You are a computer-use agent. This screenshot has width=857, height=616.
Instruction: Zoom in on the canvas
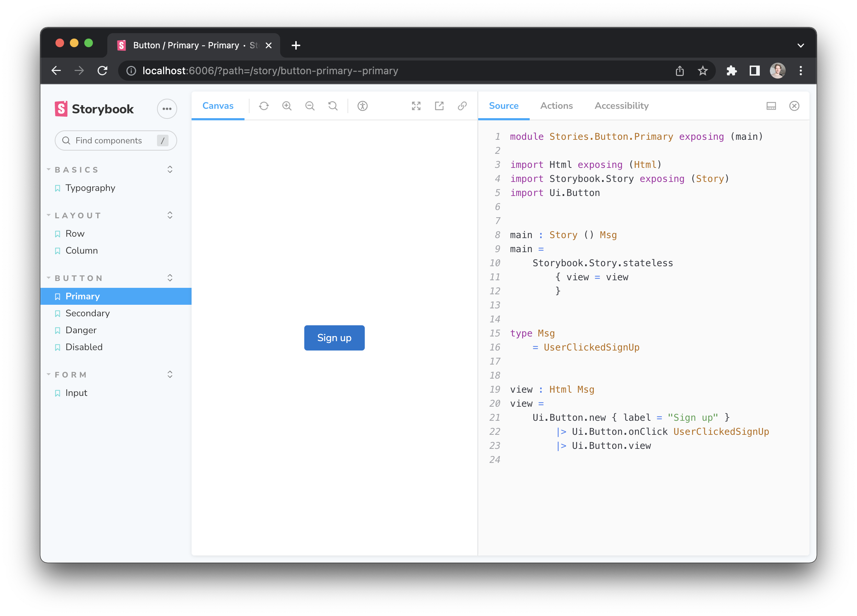coord(287,106)
